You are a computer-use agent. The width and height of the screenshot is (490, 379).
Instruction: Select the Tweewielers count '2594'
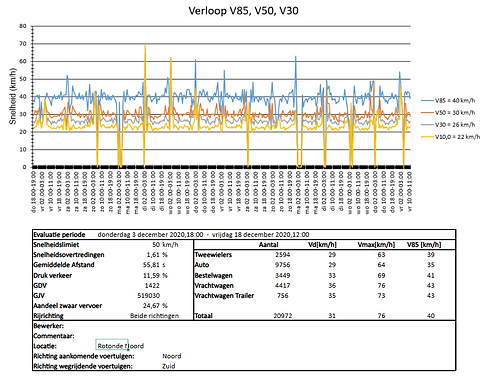283,255
